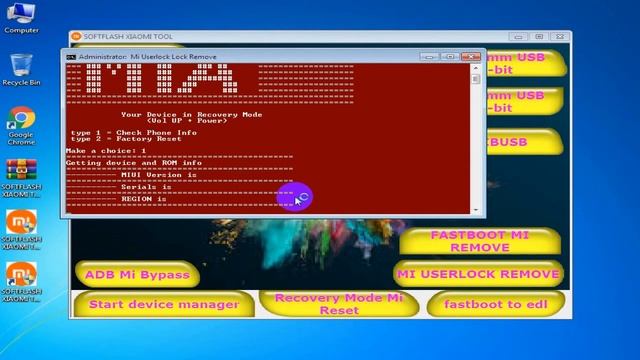Click the ADB Mi Bypass button
640x360 pixels.
tap(138, 275)
